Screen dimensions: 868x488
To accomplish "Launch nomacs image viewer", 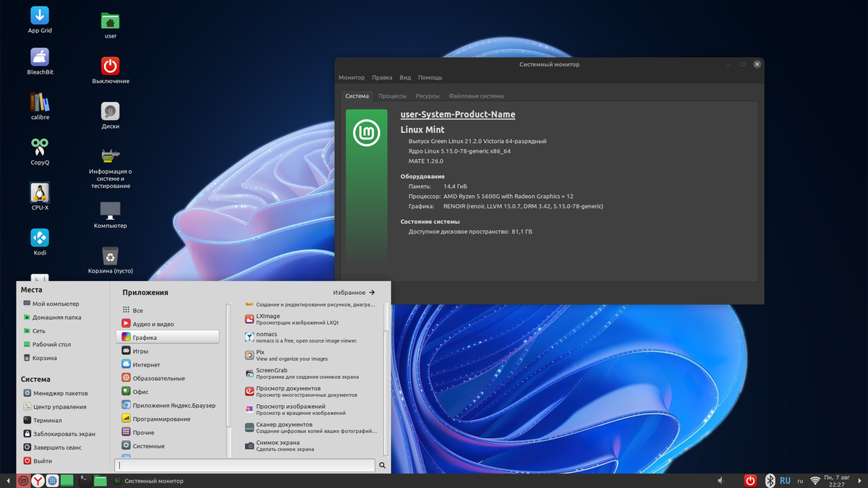I will [x=311, y=337].
